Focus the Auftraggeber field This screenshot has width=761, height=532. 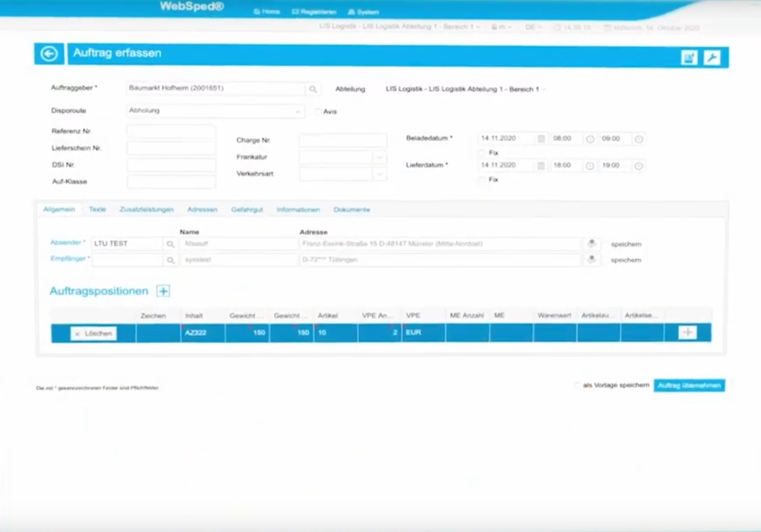(216, 89)
